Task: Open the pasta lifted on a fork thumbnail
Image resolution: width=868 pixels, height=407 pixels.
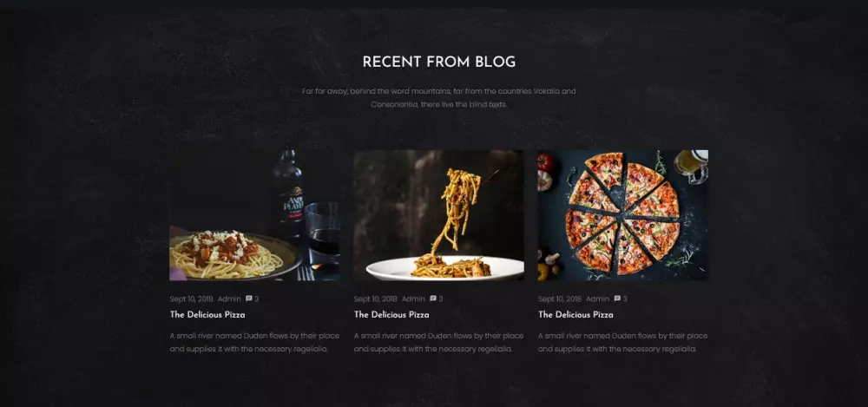Action: pos(439,215)
